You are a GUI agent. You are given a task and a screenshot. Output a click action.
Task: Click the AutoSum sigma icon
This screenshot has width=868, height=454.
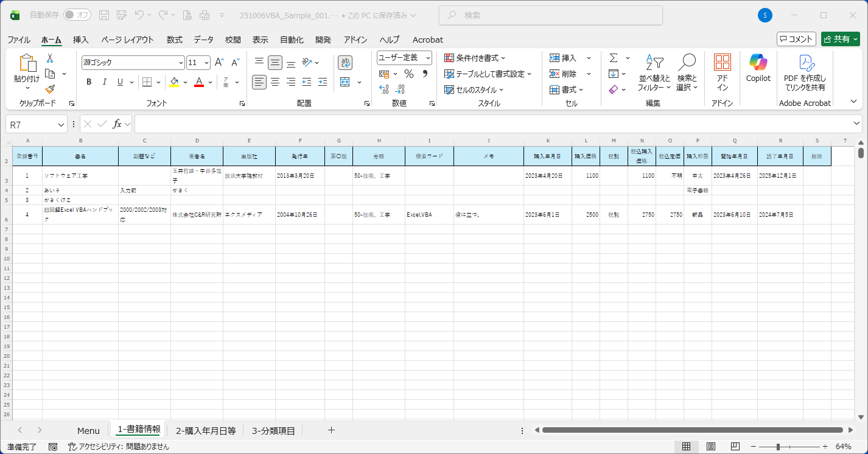[x=614, y=58]
